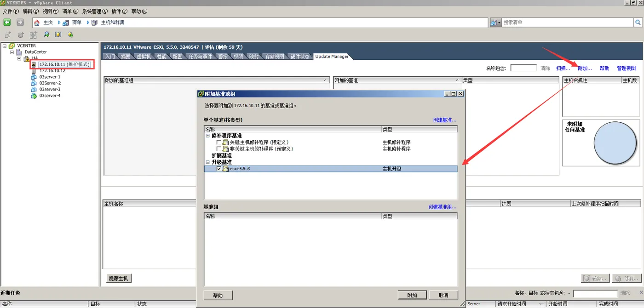
Task: Click the HA cluster warning icon
Action: pyautogui.click(x=27, y=58)
